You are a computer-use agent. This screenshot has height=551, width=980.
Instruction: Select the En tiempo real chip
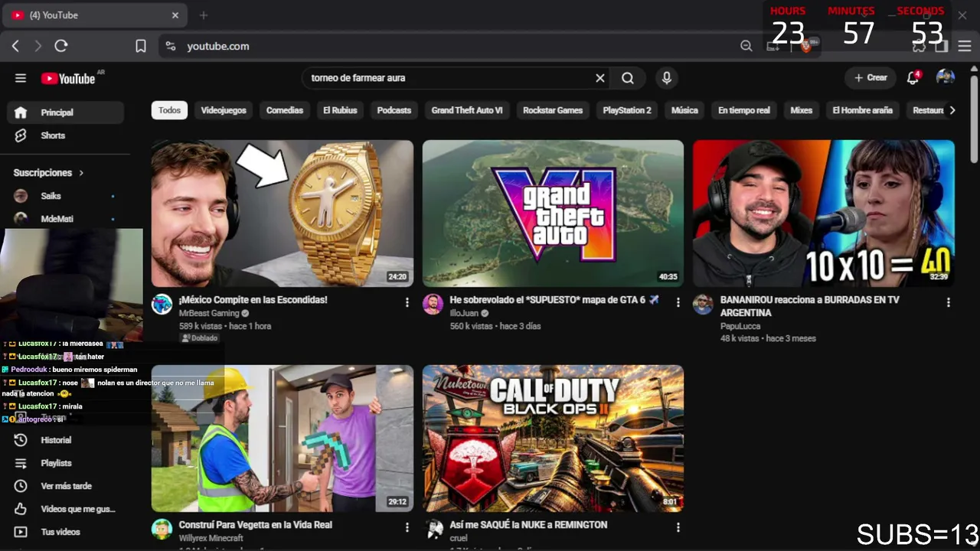743,110
